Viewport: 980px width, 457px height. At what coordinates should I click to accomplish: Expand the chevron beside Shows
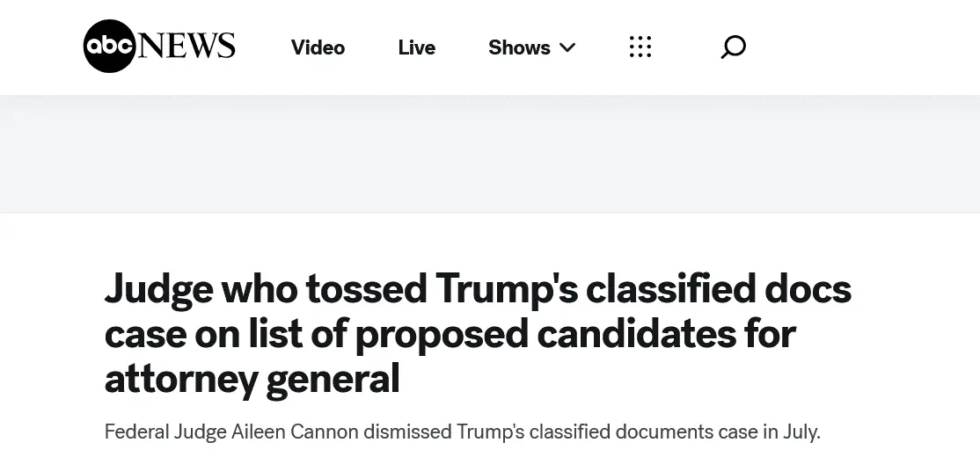[x=567, y=47]
